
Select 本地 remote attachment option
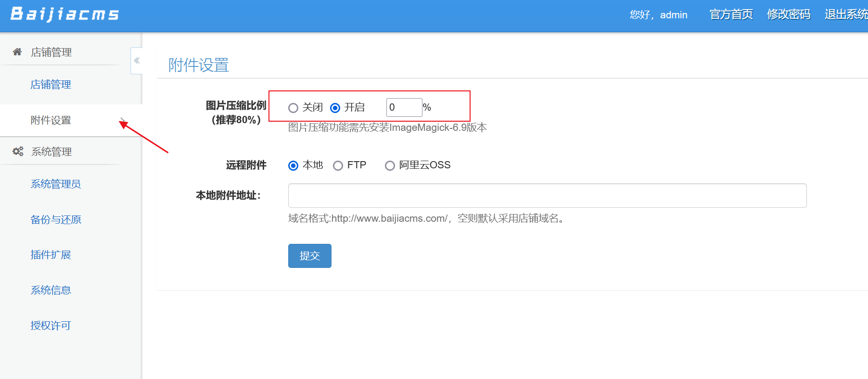[x=293, y=165]
